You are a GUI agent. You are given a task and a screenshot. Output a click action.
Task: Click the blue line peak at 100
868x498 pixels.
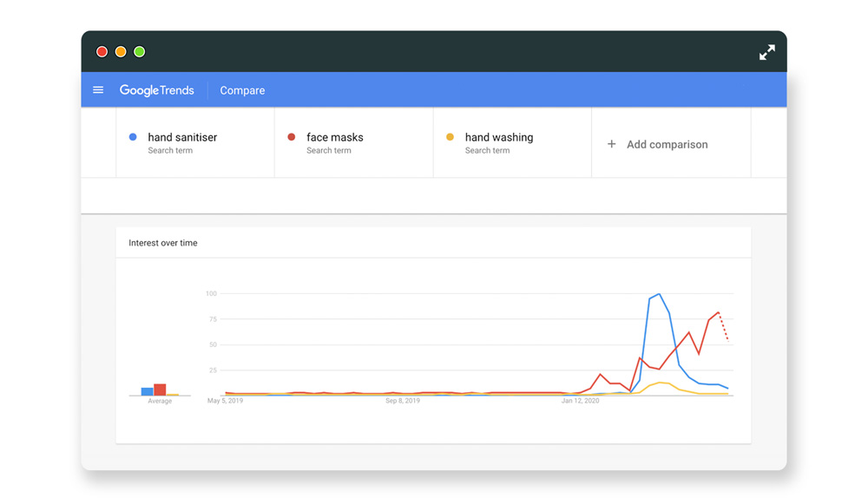[x=660, y=295]
